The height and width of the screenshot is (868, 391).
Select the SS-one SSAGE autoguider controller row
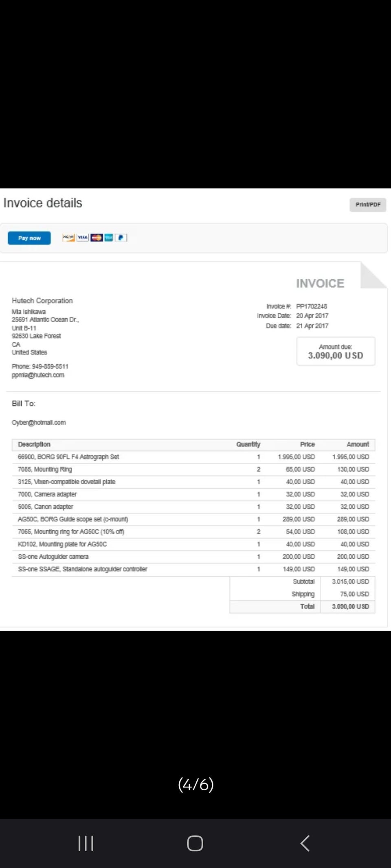coord(193,569)
